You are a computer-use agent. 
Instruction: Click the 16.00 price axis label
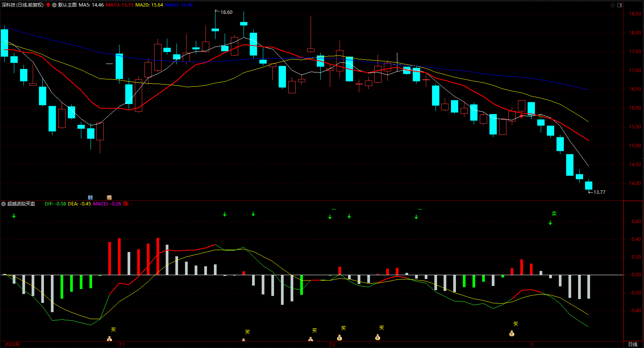click(635, 108)
